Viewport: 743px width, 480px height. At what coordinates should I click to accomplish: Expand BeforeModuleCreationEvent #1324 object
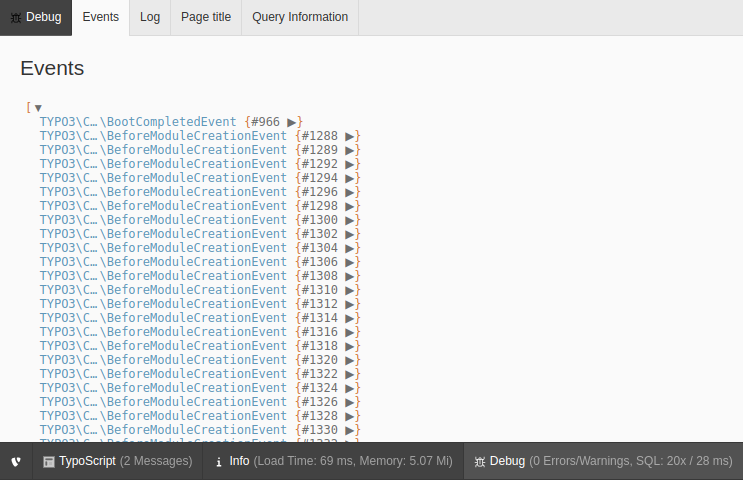350,388
